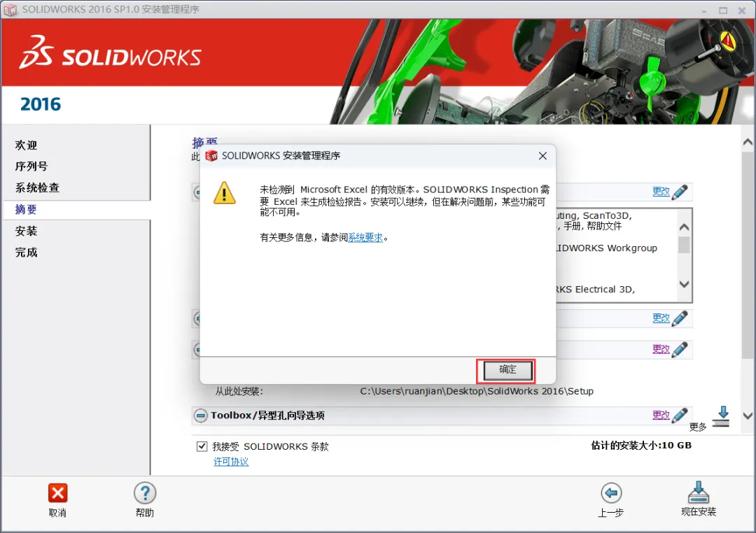Go back with the 上一步 arrow icon

(611, 493)
